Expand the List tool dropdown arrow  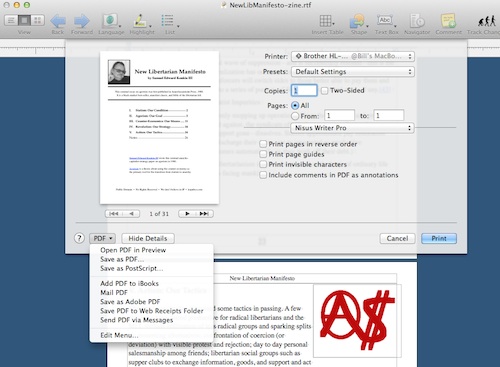178,26
